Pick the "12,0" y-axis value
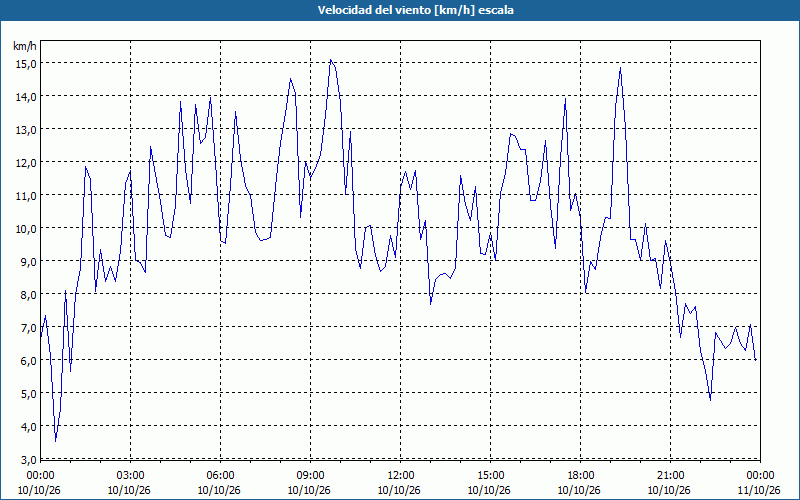The width and height of the screenshot is (800, 500). click(27, 162)
